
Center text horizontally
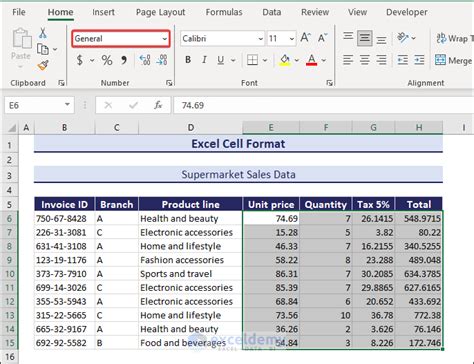click(365, 60)
